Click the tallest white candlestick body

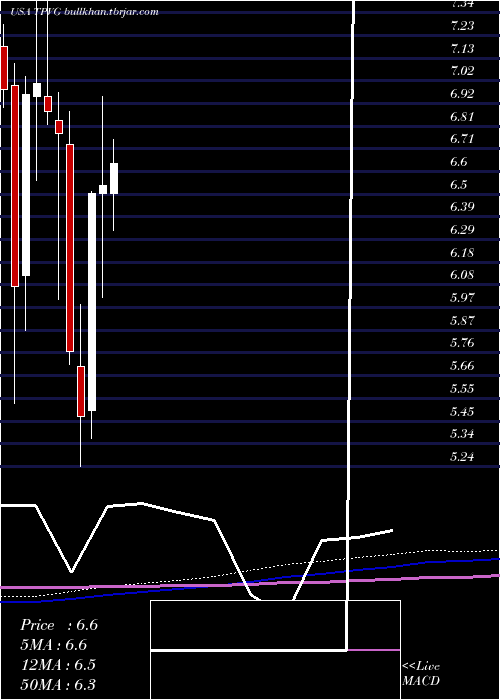click(x=92, y=302)
